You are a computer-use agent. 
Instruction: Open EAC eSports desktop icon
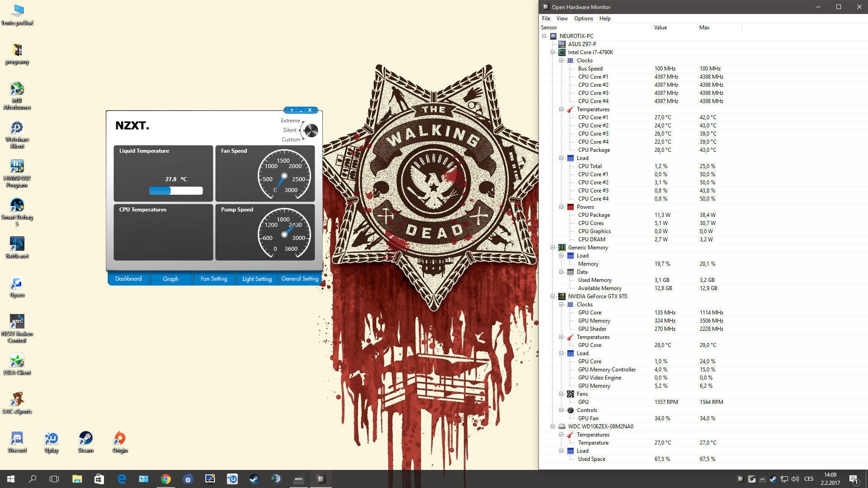click(17, 403)
